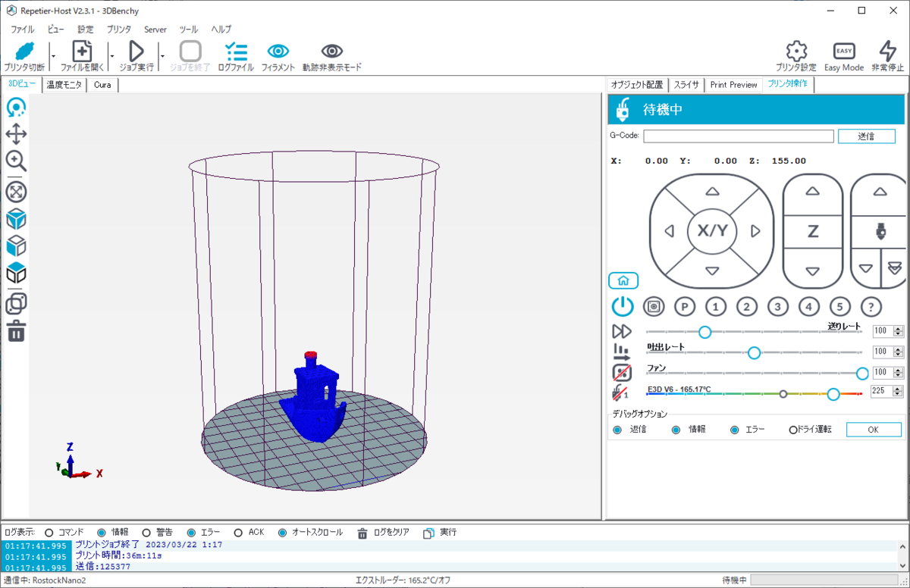Move Z axis up arrow
This screenshot has height=588, width=910.
813,192
